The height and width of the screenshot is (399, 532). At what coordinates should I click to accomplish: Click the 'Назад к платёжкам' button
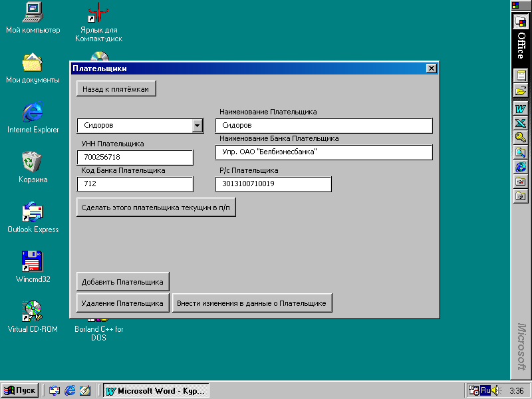[x=116, y=89]
